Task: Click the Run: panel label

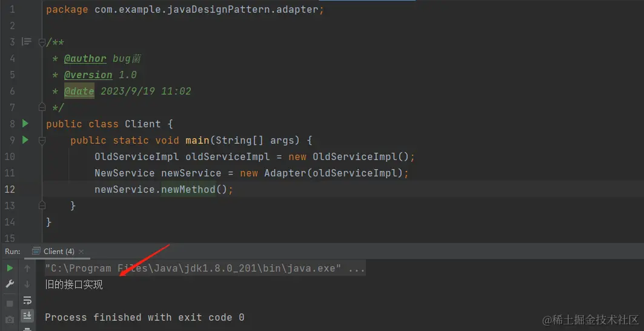Action: 12,251
